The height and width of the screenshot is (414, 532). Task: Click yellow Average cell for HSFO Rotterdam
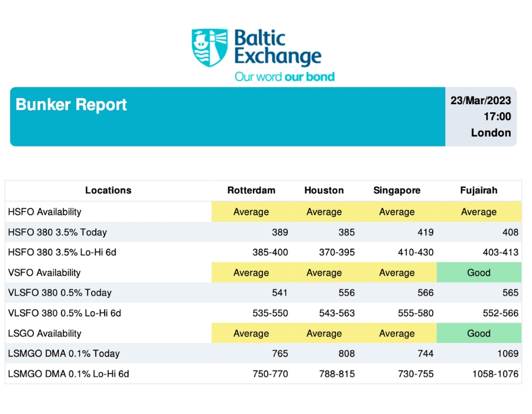(251, 212)
